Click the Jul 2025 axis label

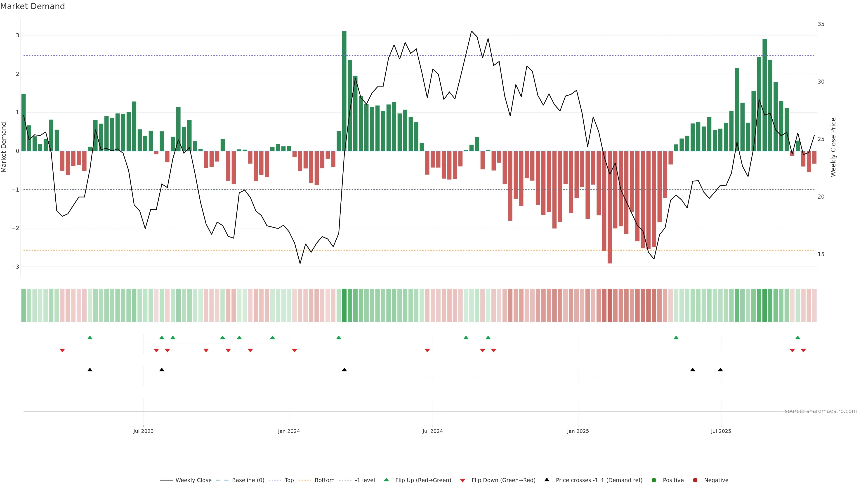pos(721,431)
